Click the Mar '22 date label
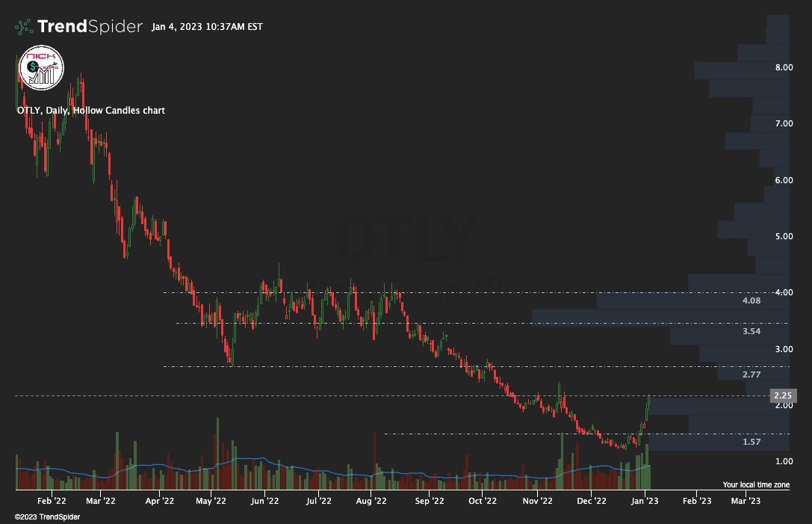Image resolution: width=812 pixels, height=524 pixels. pyautogui.click(x=100, y=501)
